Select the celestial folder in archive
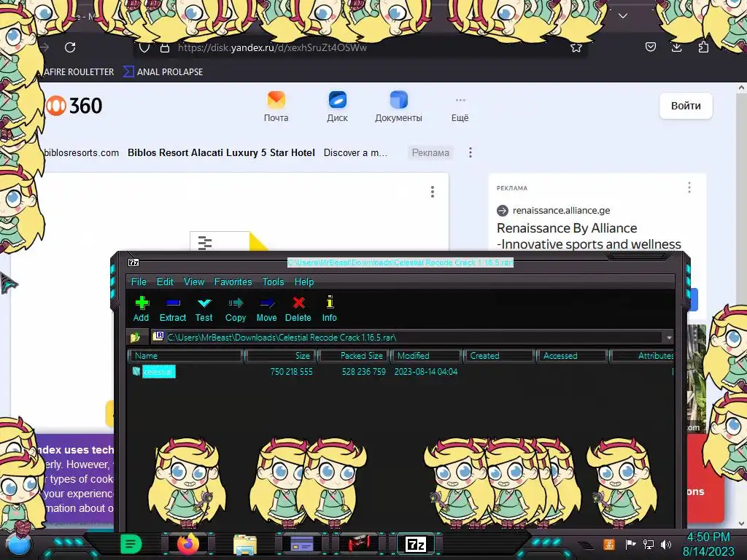 pos(158,371)
